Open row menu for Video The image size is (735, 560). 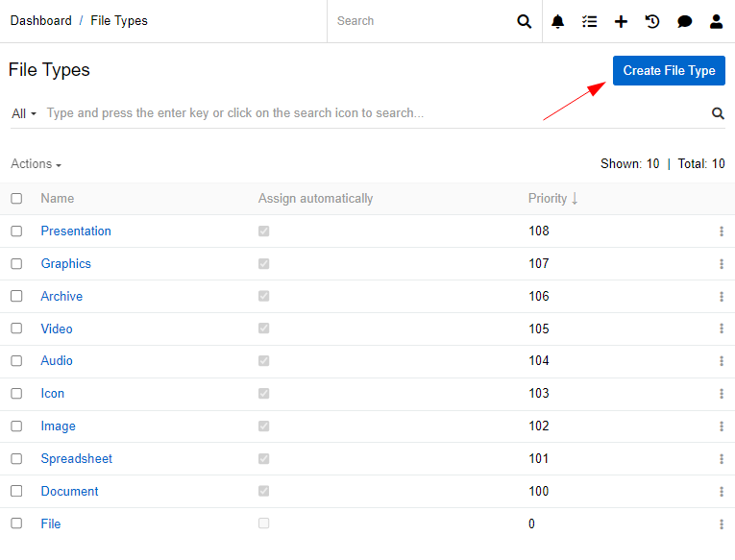(722, 329)
